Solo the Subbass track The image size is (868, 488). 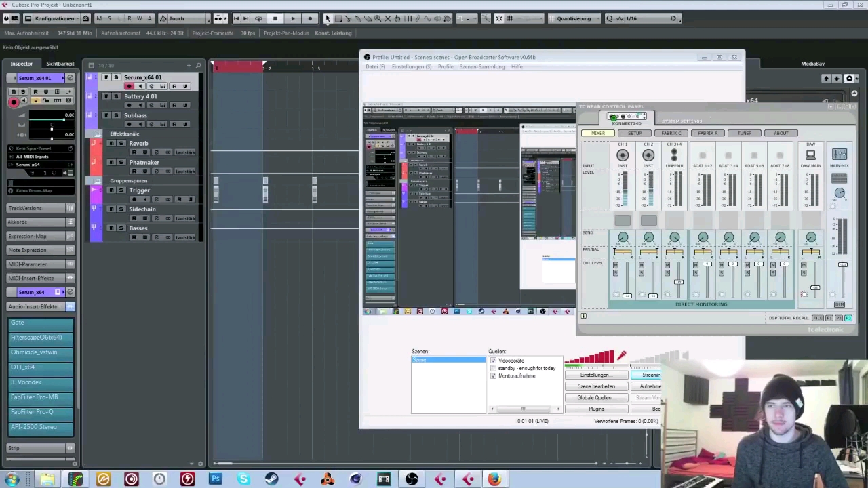pos(115,115)
